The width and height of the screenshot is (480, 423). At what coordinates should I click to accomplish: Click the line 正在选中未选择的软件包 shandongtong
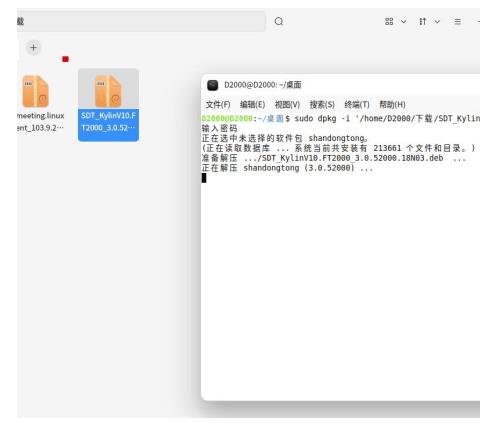pos(285,138)
